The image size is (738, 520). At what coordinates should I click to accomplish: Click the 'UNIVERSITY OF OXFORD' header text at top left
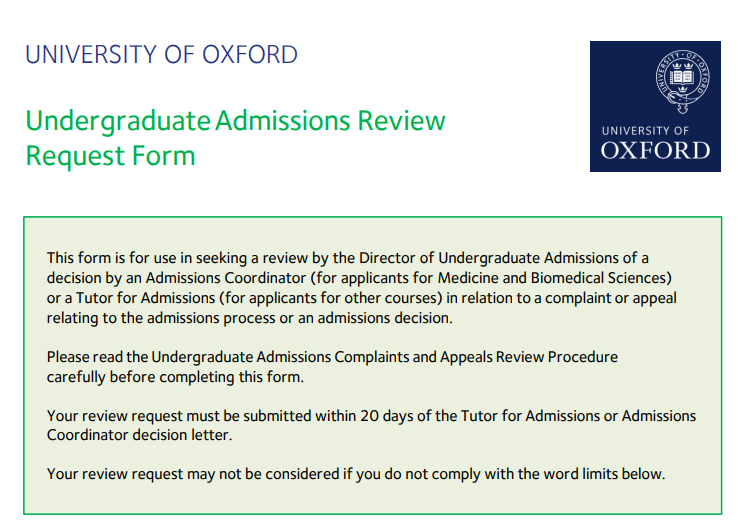coord(161,54)
